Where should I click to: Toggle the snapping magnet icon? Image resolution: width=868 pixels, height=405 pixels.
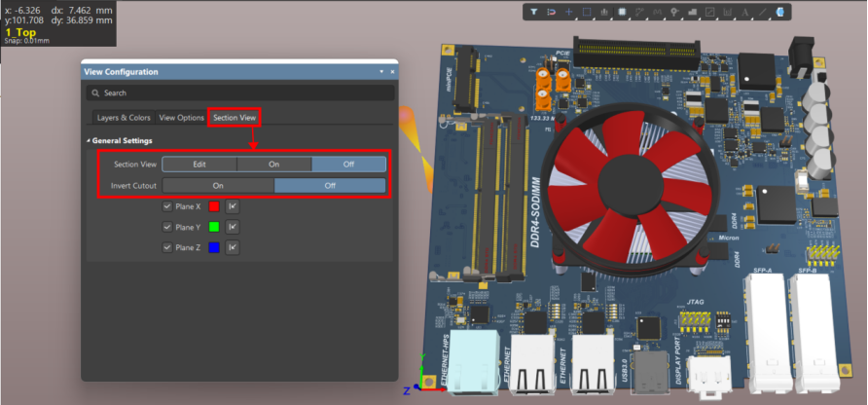point(551,12)
